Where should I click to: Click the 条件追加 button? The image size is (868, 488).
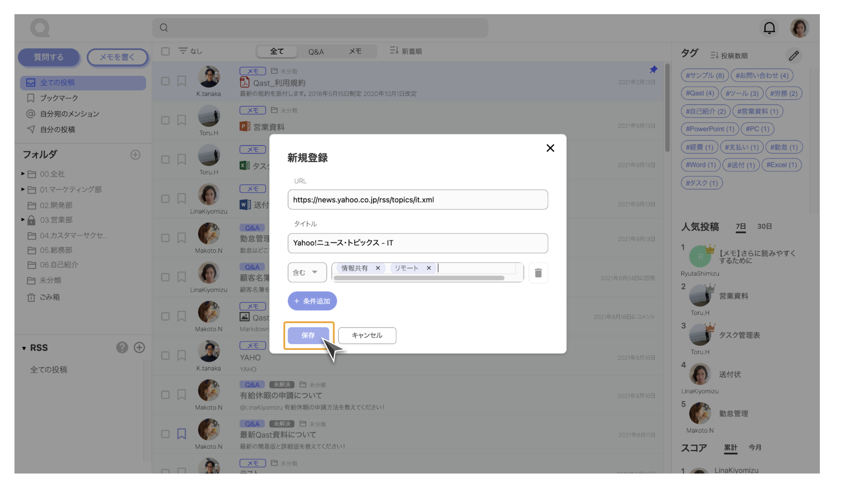312,301
